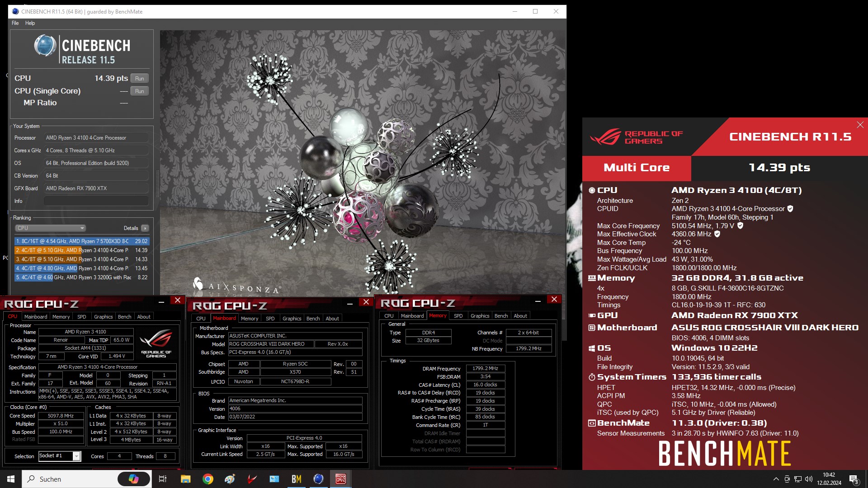
Task: Select ranking row 2 with score 14.39
Action: pyautogui.click(x=82, y=250)
